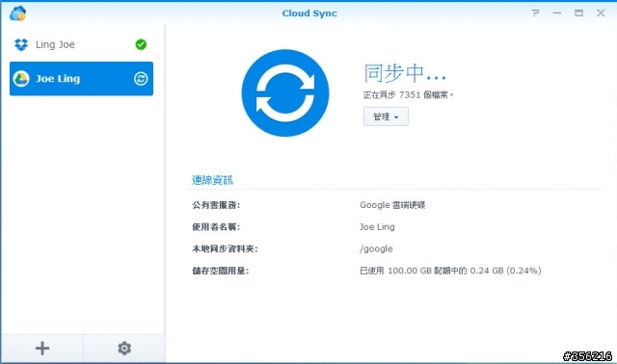Click the Cloud Sync window title
617x364 pixels.
[309, 13]
